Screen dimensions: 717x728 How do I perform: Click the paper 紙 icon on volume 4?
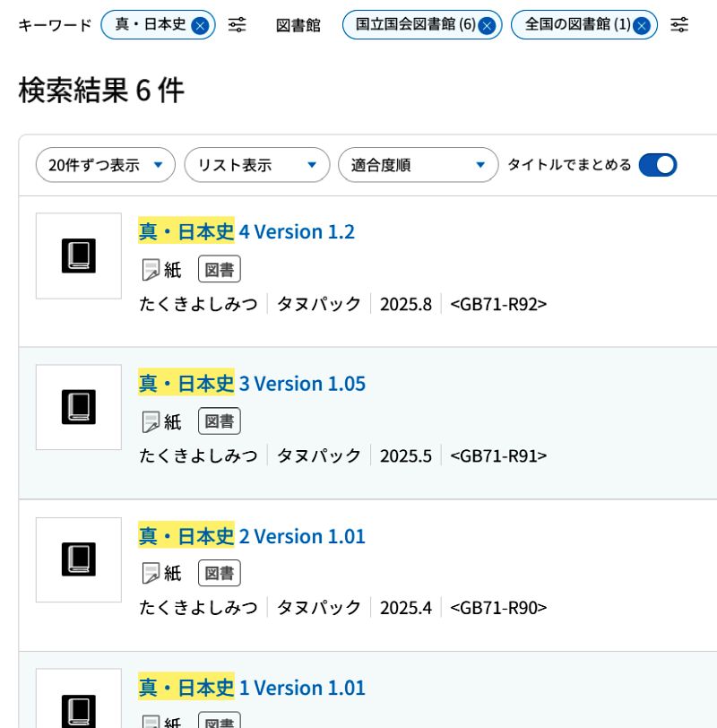coord(151,269)
